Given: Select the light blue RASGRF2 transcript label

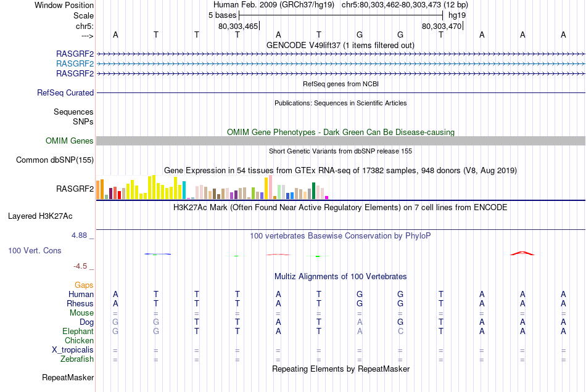Looking at the screenshot, I should [x=75, y=64].
